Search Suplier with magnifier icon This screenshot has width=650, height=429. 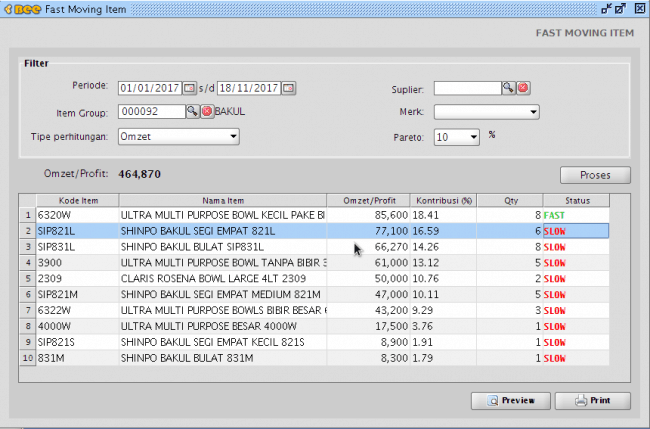(x=508, y=88)
